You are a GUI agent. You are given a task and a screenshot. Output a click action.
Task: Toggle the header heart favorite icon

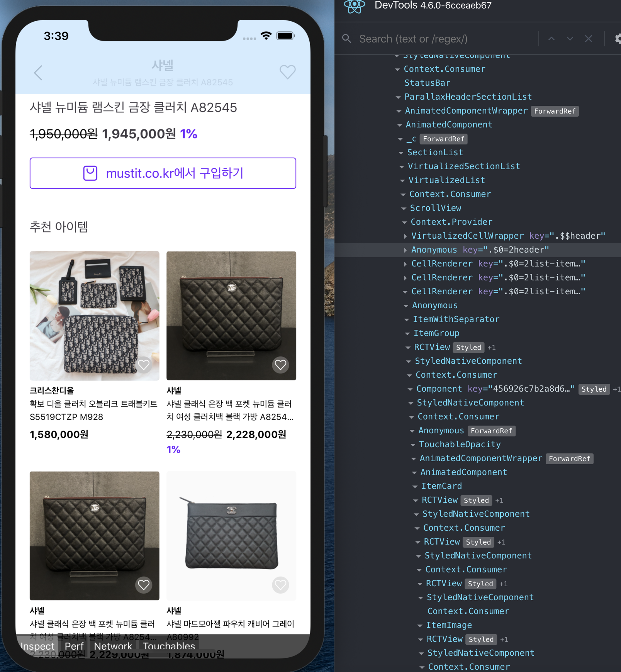point(287,72)
